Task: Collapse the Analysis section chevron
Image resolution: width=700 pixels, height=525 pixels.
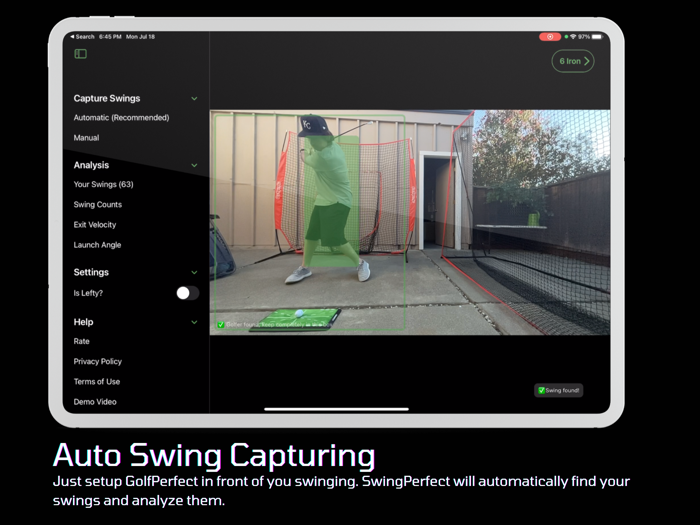Action: point(194,165)
